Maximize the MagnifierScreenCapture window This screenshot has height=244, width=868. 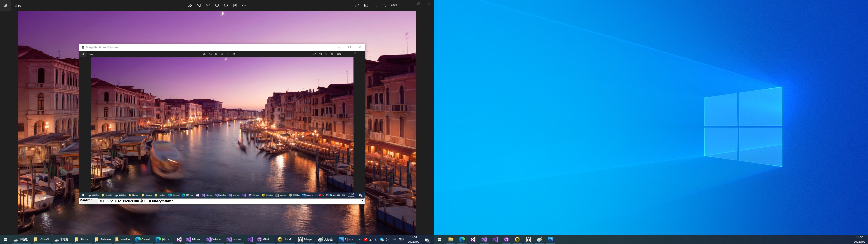[x=349, y=47]
